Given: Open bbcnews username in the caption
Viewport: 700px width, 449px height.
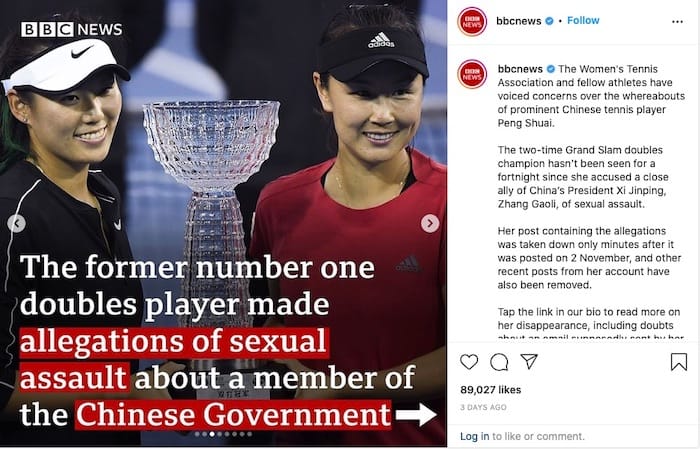Looking at the screenshot, I should (520, 69).
